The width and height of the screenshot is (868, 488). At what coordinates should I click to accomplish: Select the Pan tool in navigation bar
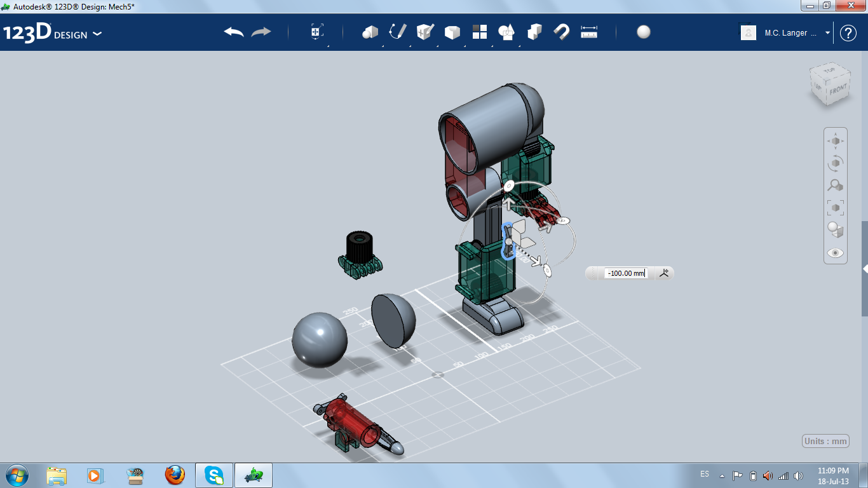[x=836, y=141]
